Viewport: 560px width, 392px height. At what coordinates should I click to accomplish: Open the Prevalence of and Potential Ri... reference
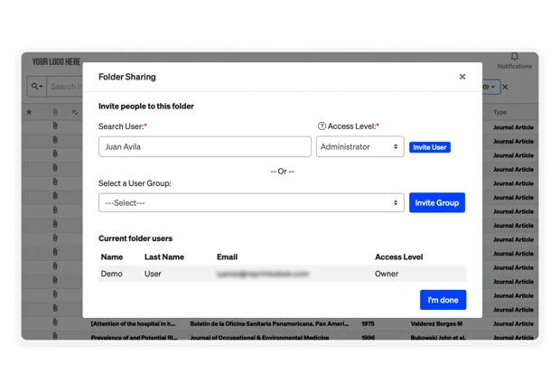pyautogui.click(x=134, y=338)
